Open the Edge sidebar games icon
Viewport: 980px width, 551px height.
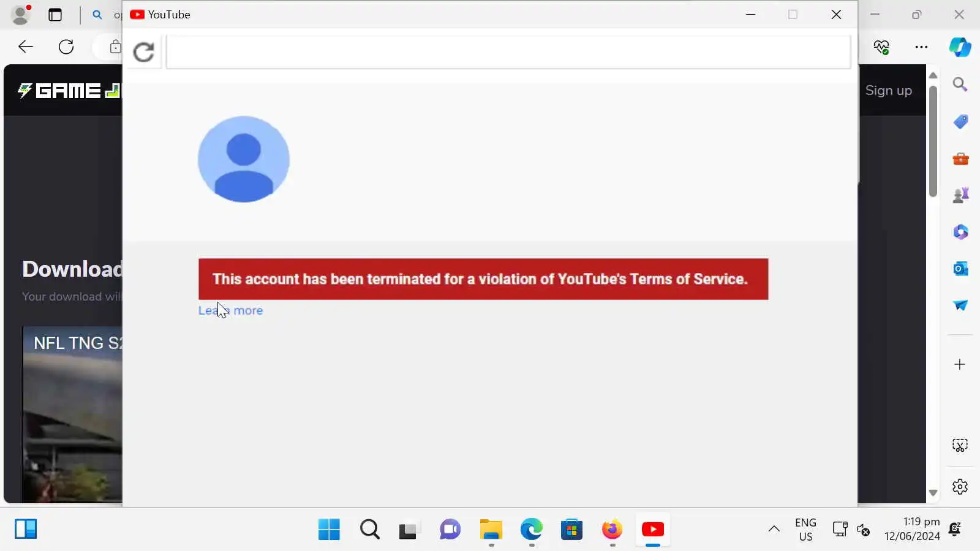click(x=960, y=195)
